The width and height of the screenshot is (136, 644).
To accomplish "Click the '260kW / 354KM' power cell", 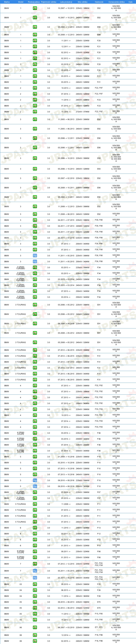I will [x=82, y=578].
